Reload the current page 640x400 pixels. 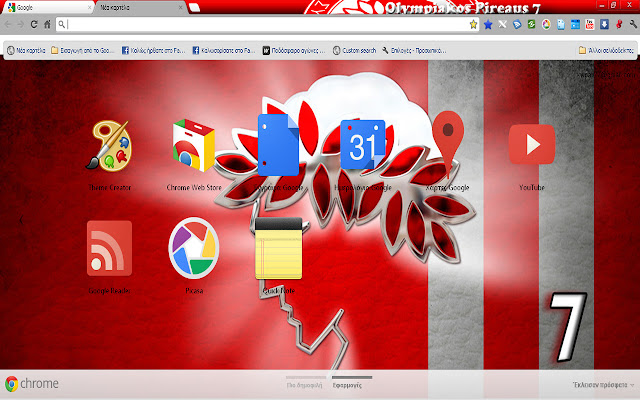tap(34, 24)
